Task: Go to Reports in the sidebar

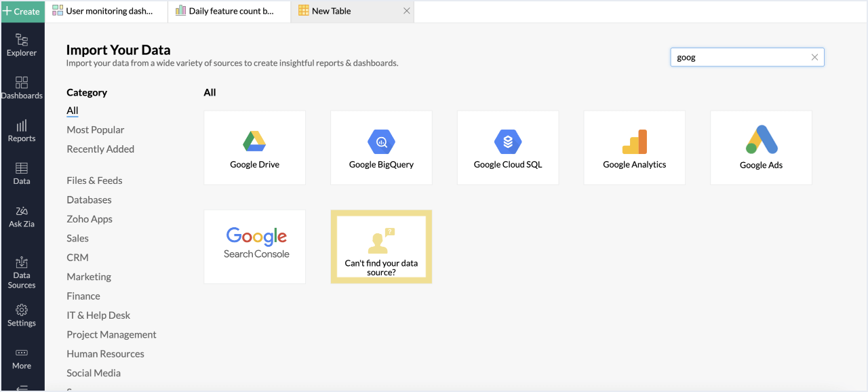Action: (x=22, y=131)
